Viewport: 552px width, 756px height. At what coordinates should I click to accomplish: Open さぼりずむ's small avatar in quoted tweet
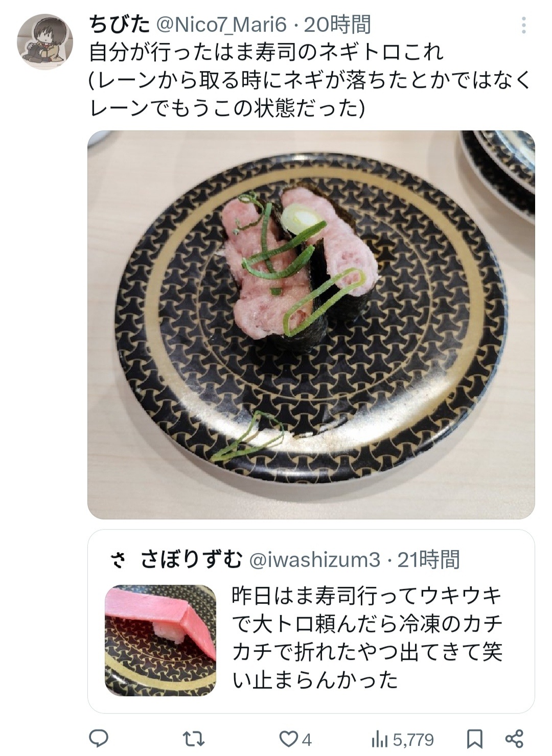[118, 561]
